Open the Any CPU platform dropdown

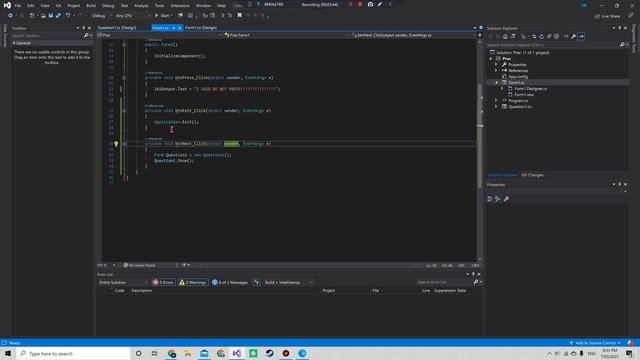pos(133,16)
